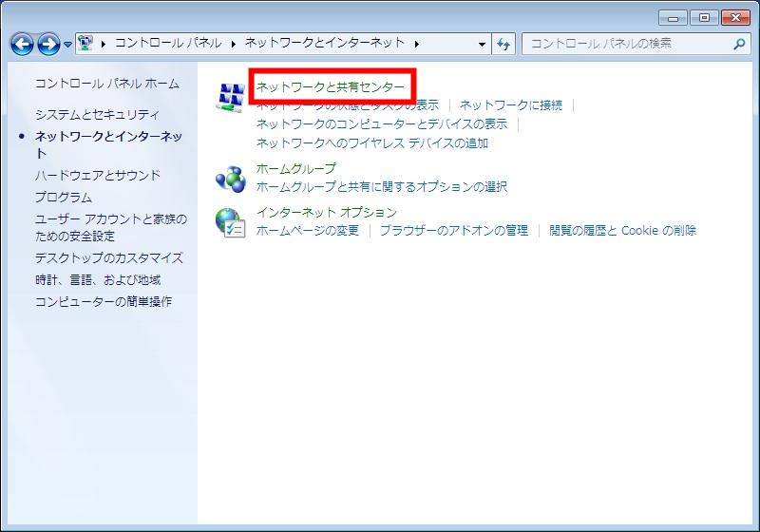760x532 pixels.
Task: Open ホームグループ heading link
Action: [x=295, y=168]
